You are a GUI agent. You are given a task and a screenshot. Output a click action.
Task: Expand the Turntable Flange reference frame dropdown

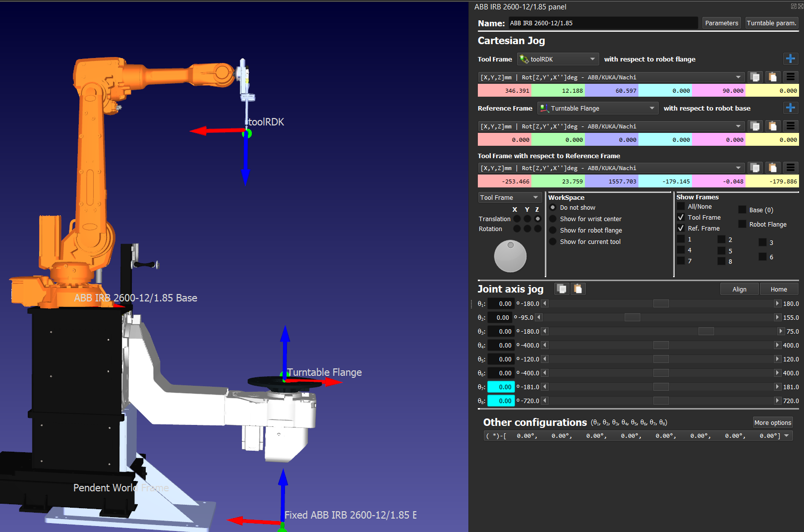click(x=598, y=109)
